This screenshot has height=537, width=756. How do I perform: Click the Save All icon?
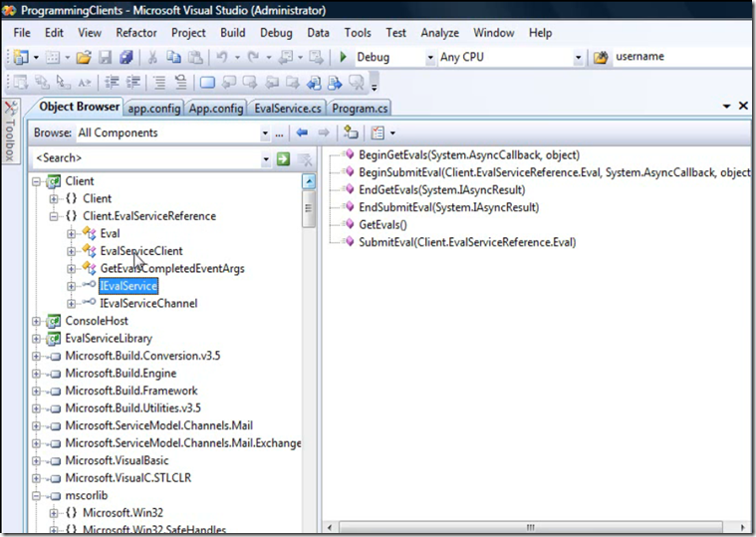pos(126,58)
